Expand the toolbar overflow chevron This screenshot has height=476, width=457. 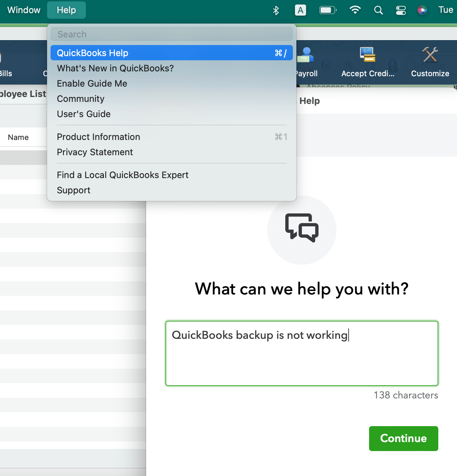pos(455,88)
